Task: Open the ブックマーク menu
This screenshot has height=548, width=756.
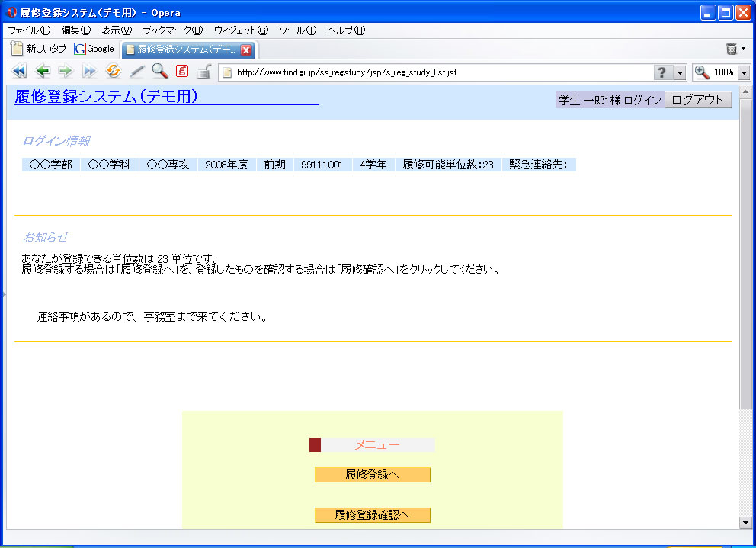Action: coord(172,30)
